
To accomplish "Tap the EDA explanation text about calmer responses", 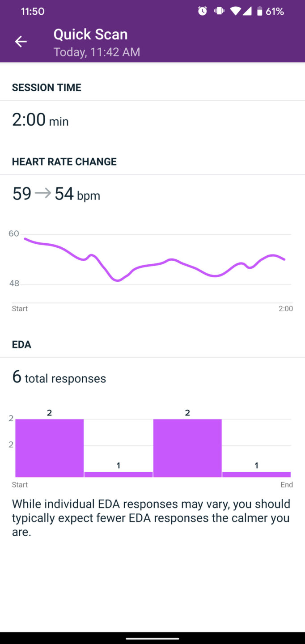I will (151, 517).
